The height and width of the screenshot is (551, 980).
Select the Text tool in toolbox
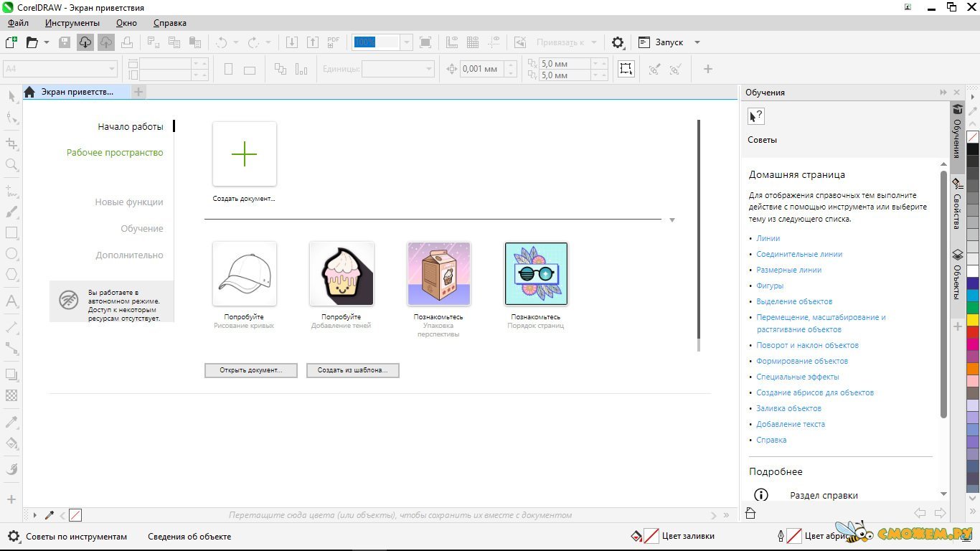click(x=11, y=301)
